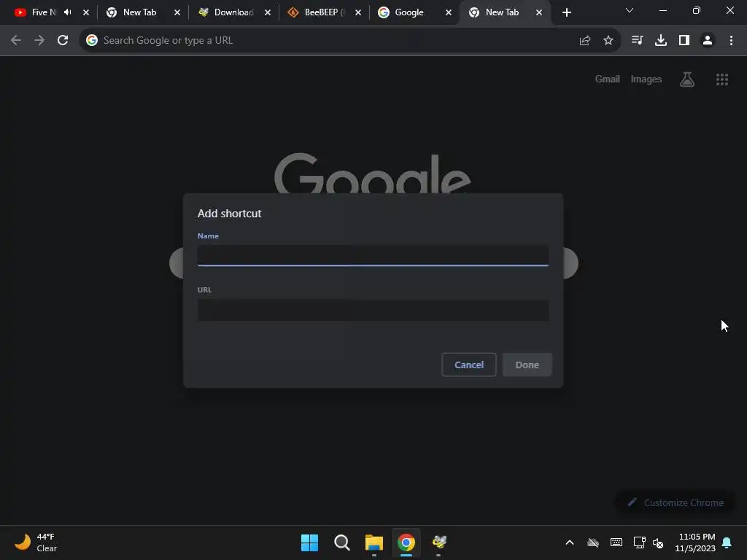747x560 pixels.
Task: Click Customize Chrome button
Action: 676,502
